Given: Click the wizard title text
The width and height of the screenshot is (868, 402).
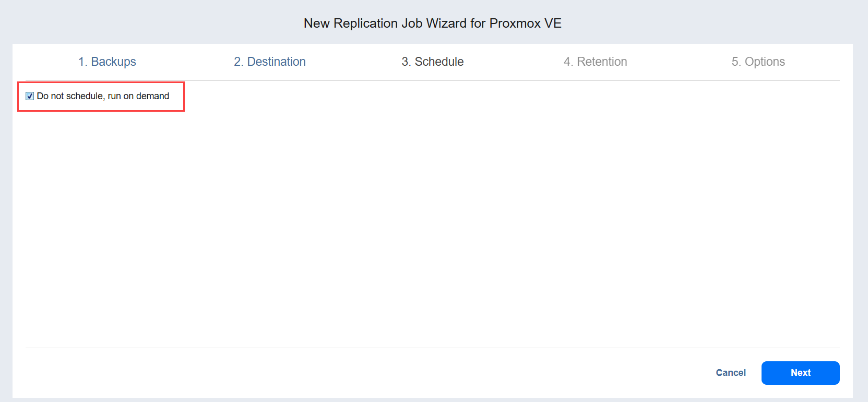Looking at the screenshot, I should [x=432, y=23].
